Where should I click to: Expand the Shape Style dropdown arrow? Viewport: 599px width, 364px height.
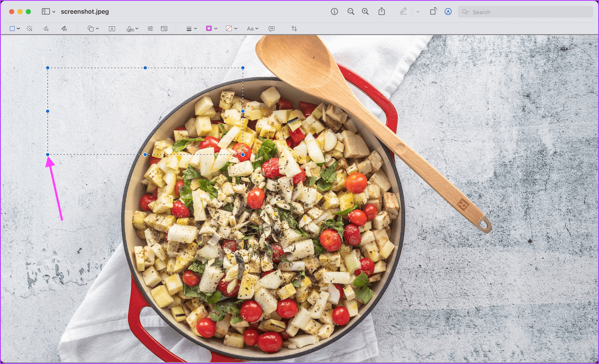pyautogui.click(x=196, y=29)
